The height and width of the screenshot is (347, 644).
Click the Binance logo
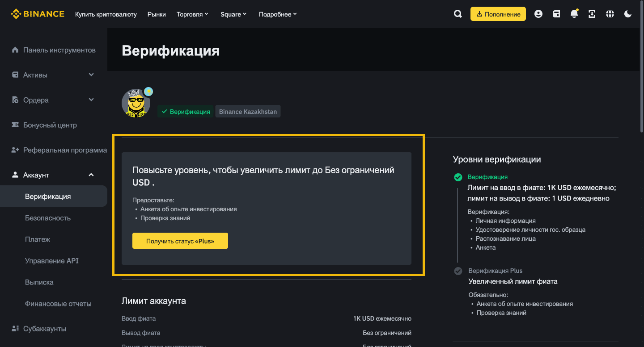pyautogui.click(x=38, y=14)
